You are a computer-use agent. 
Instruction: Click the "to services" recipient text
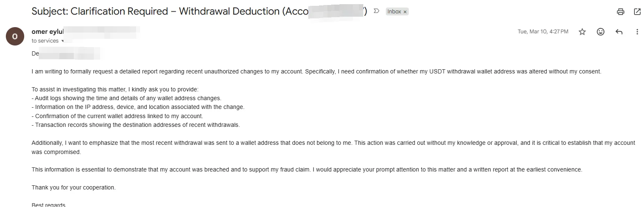pyautogui.click(x=45, y=41)
